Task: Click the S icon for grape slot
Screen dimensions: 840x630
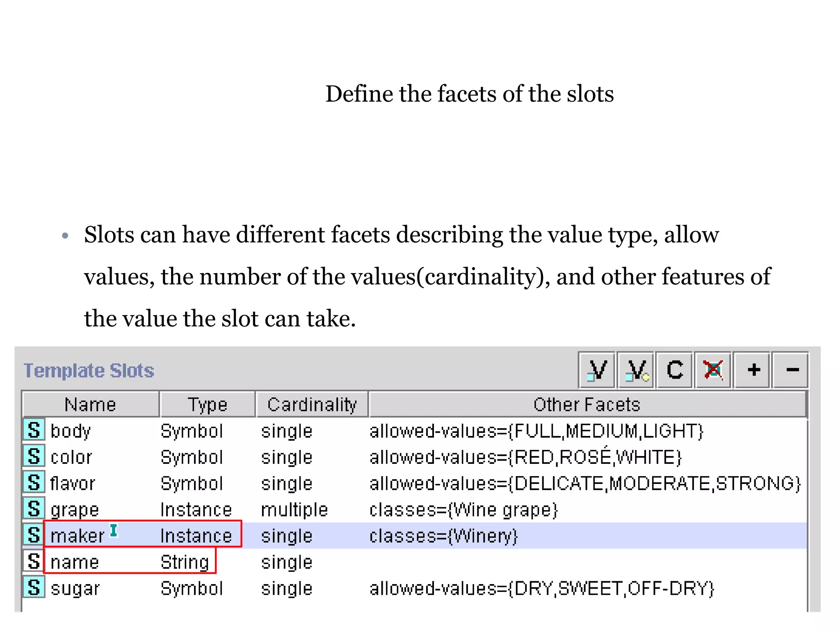Action: pos(34,509)
